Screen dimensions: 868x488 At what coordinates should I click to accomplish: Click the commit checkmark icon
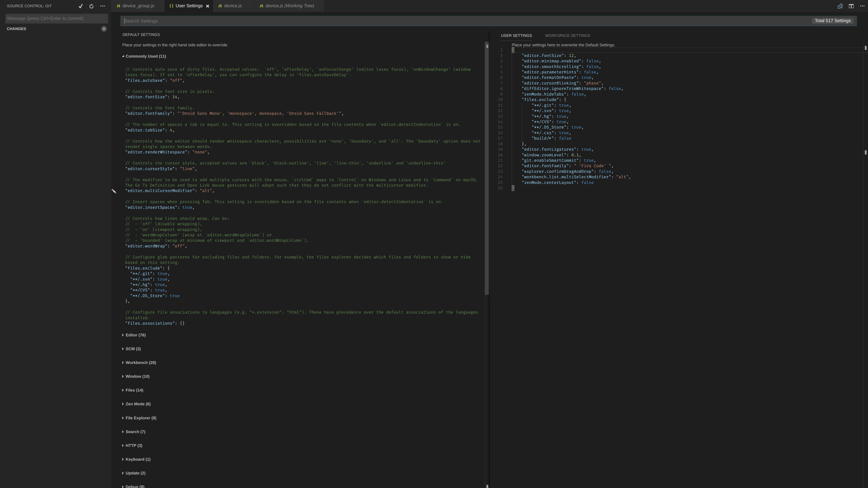(x=80, y=6)
